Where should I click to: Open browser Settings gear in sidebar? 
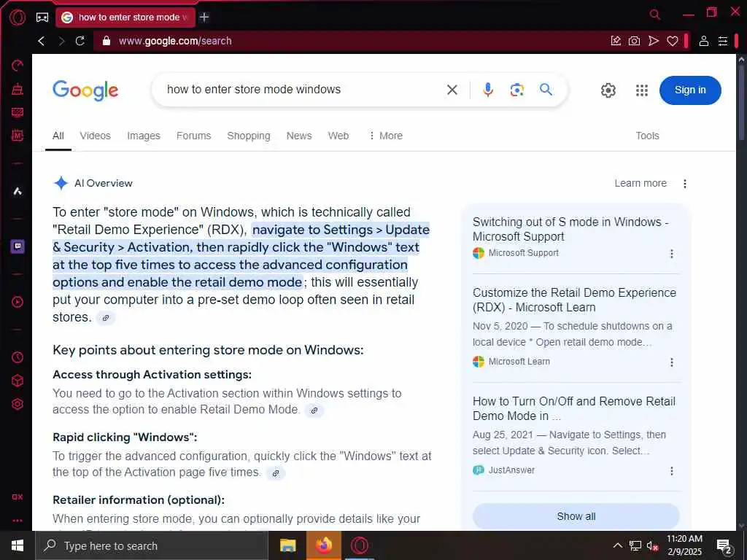click(x=18, y=404)
